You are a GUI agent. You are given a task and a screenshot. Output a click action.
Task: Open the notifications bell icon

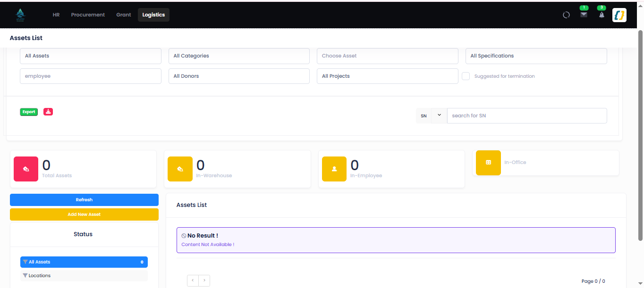[602, 15]
